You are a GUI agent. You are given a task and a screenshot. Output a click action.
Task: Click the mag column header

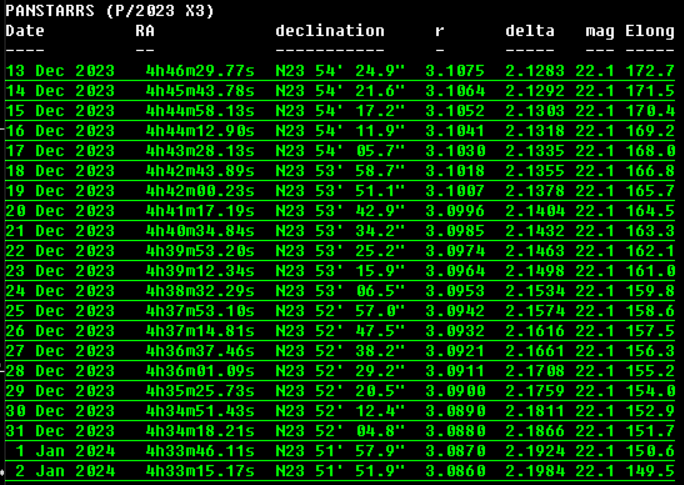tap(600, 31)
